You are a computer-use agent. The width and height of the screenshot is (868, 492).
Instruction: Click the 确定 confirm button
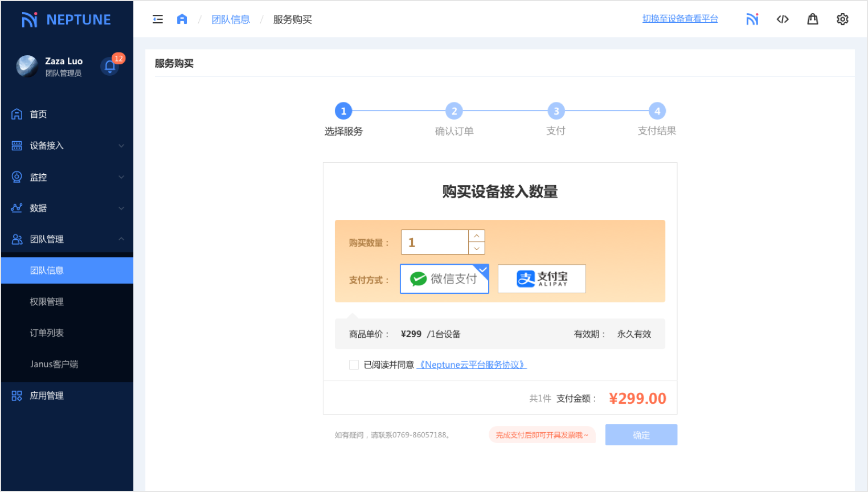coord(641,435)
